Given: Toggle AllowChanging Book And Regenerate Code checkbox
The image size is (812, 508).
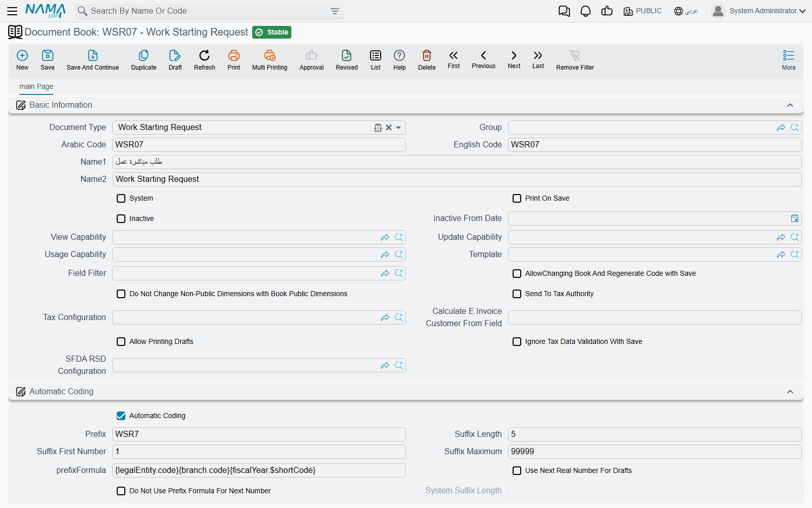Looking at the screenshot, I should pos(517,274).
